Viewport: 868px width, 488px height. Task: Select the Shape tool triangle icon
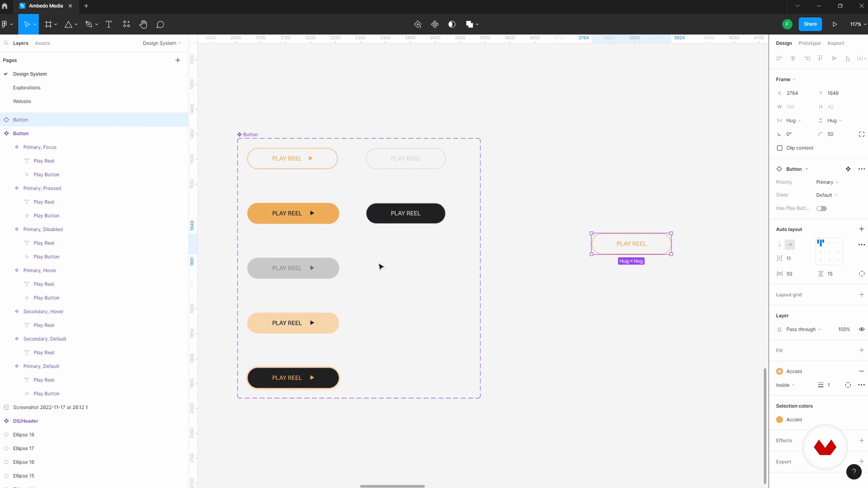(x=68, y=24)
